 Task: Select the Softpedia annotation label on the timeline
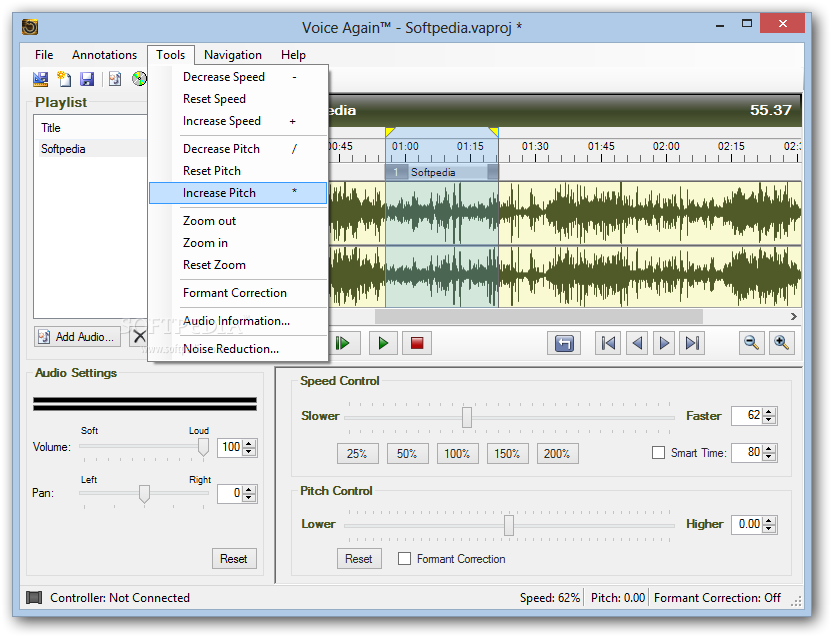(x=433, y=172)
